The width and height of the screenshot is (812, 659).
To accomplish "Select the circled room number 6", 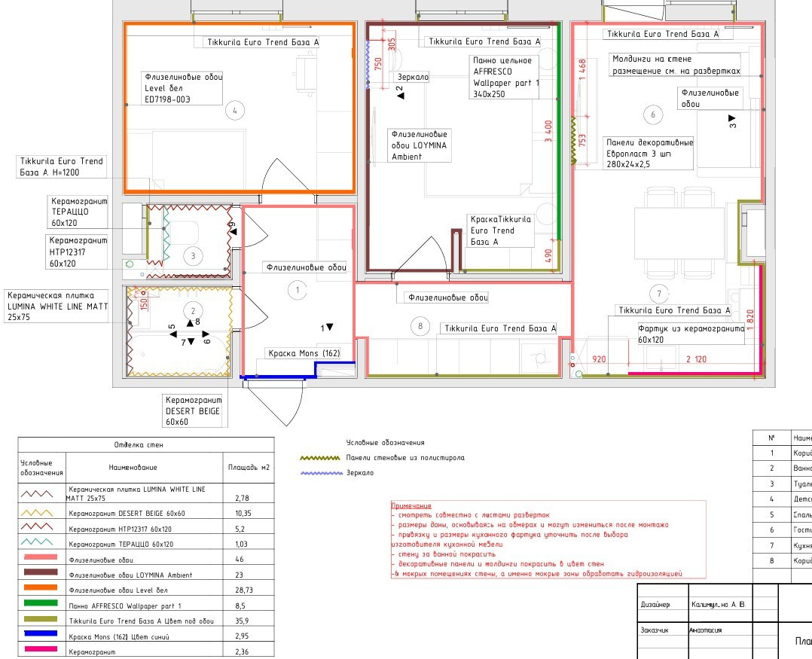I will point(653,114).
